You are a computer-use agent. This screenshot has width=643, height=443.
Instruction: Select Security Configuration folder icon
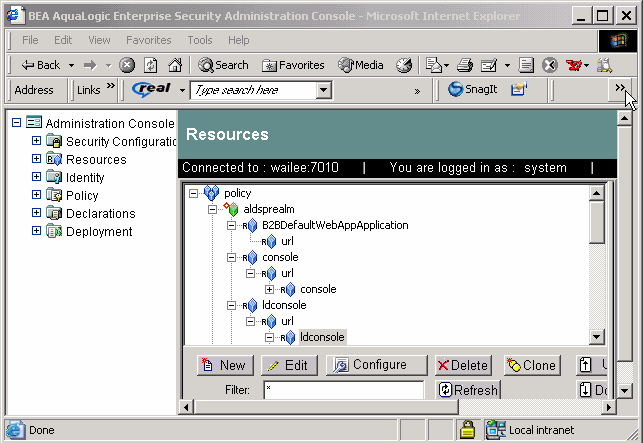pyautogui.click(x=54, y=141)
